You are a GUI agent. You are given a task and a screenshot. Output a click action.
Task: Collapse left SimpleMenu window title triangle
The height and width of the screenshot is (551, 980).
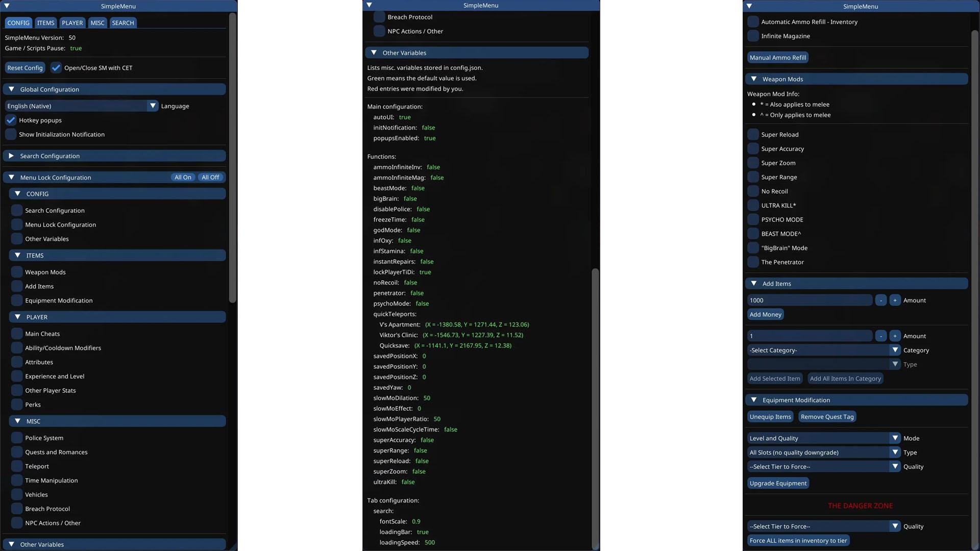tap(7, 6)
